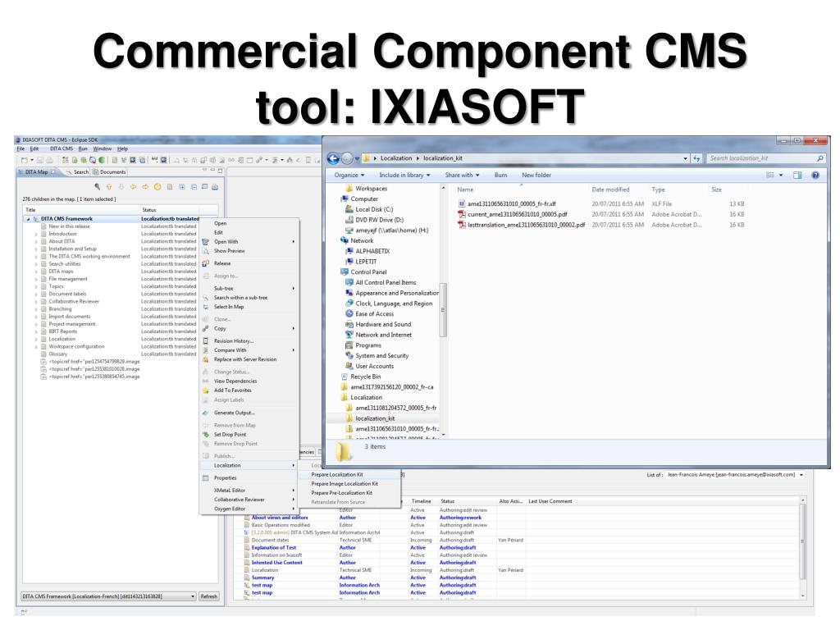
Task: Click the New icon in Eclipse toolbar
Action: tap(24, 160)
